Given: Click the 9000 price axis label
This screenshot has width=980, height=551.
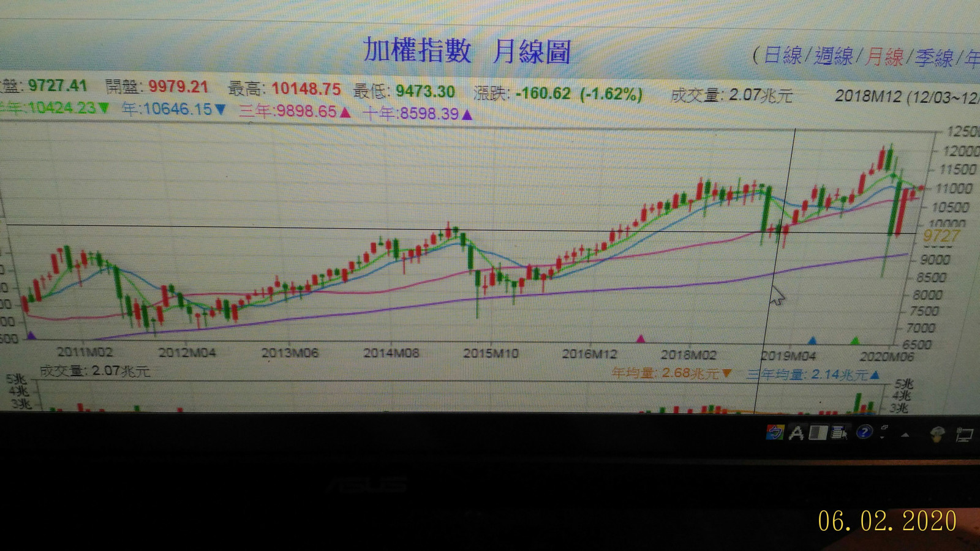Looking at the screenshot, I should pos(935,260).
